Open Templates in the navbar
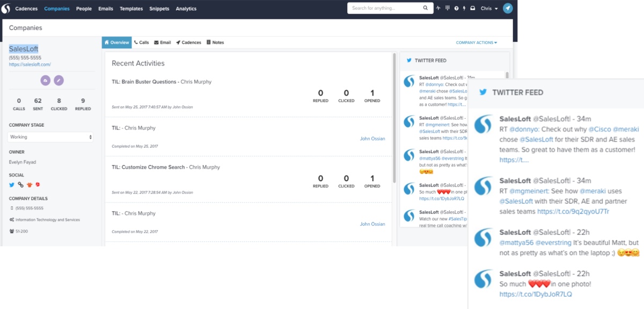Screen dimensions: 644x309 coord(131,9)
